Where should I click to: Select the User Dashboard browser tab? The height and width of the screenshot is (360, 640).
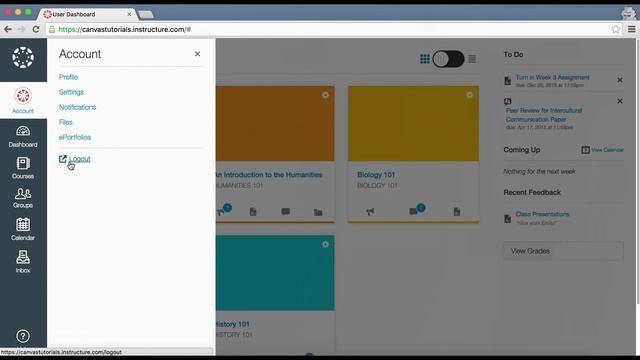tap(88, 14)
